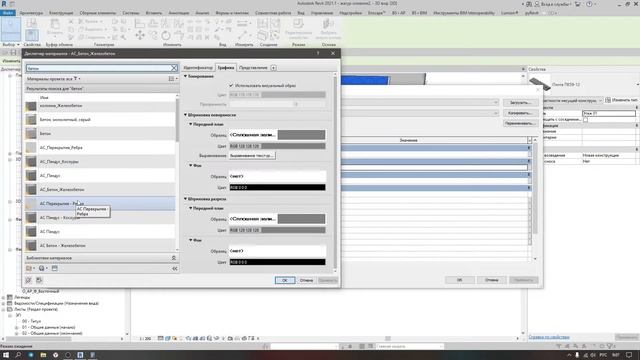The image size is (640, 360).
Task: Expand the Библиотеки материалов section arrow icon
Action: pos(173,258)
